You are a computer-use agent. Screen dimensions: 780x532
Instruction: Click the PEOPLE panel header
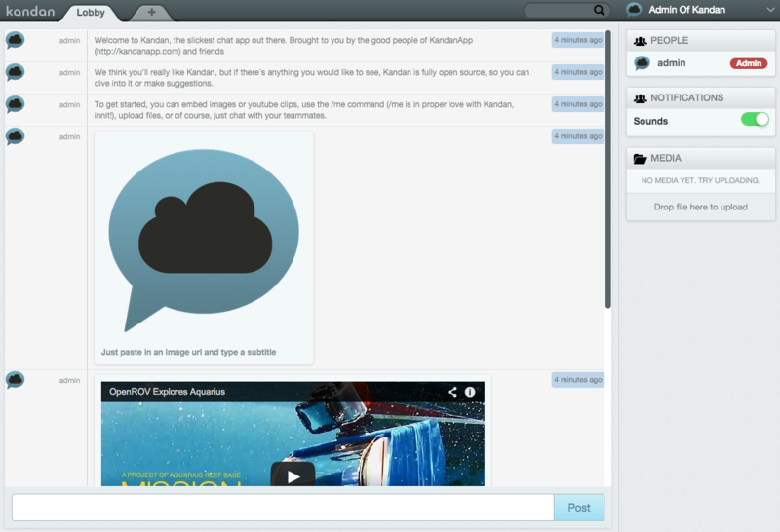tap(700, 41)
